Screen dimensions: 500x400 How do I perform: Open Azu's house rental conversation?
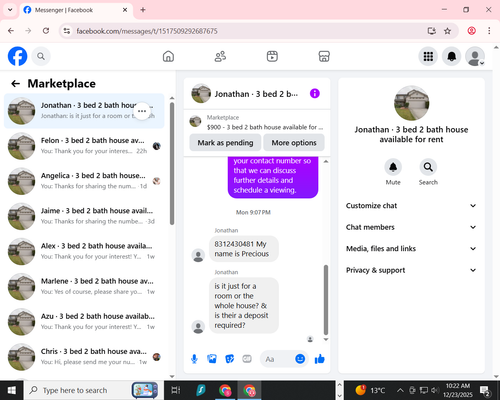tap(84, 322)
